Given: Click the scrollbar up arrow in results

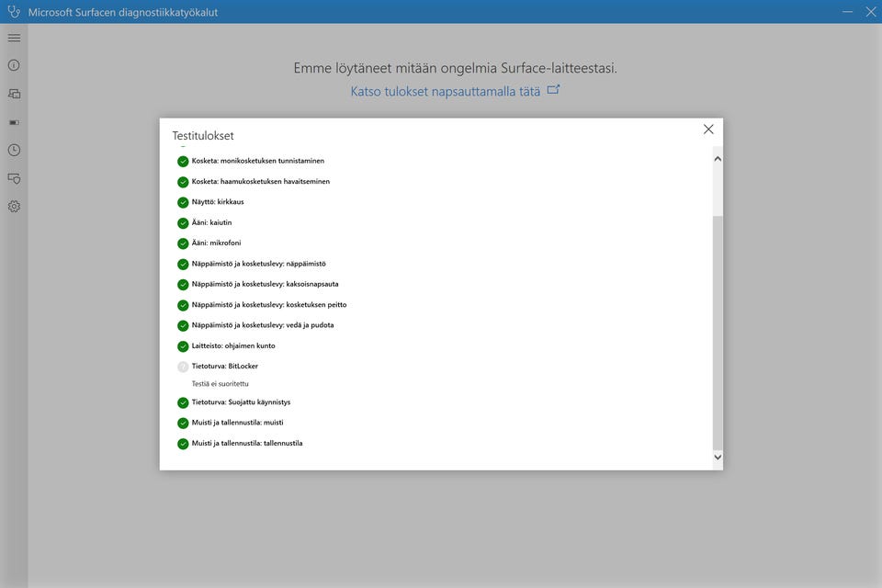Looking at the screenshot, I should click(x=718, y=159).
